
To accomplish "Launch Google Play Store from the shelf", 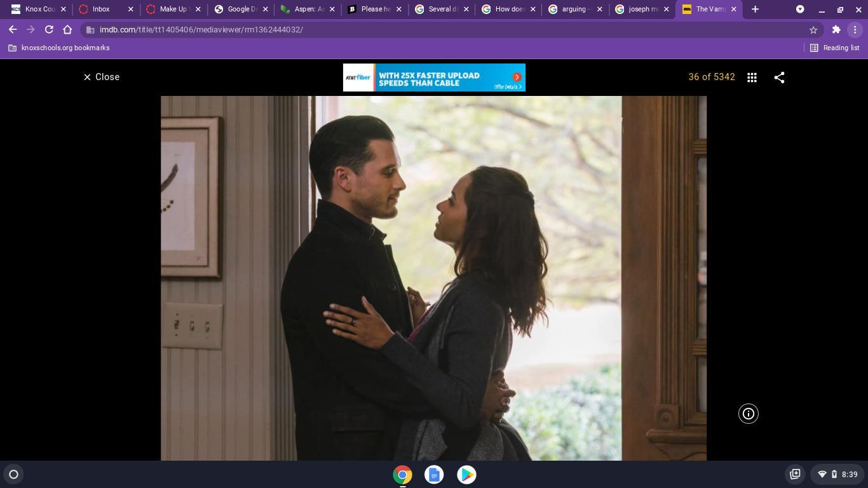I will coord(466,475).
